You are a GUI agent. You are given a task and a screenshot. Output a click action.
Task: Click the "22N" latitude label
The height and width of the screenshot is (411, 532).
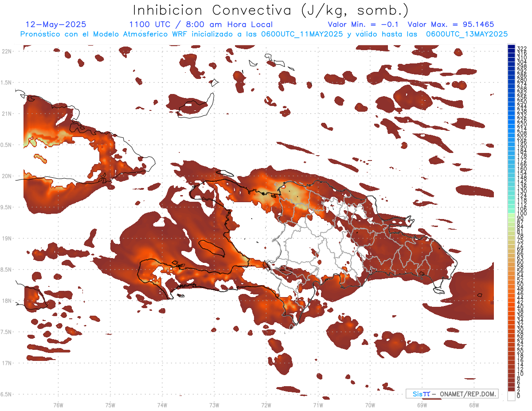tap(7, 51)
